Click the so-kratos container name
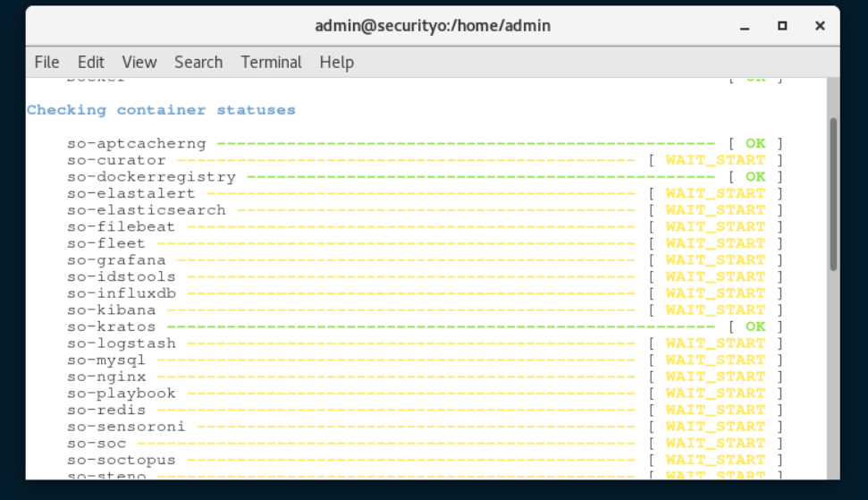Image resolution: width=868 pixels, height=500 pixels. point(111,326)
